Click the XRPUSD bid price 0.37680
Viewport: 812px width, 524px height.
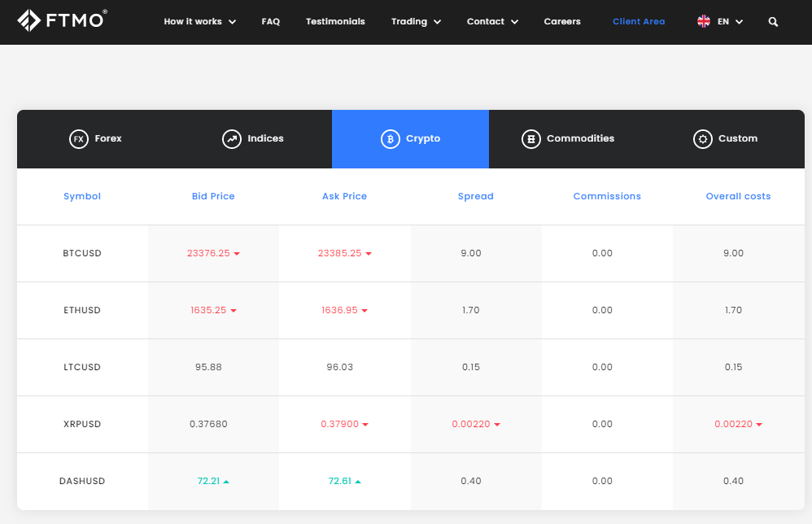(208, 424)
